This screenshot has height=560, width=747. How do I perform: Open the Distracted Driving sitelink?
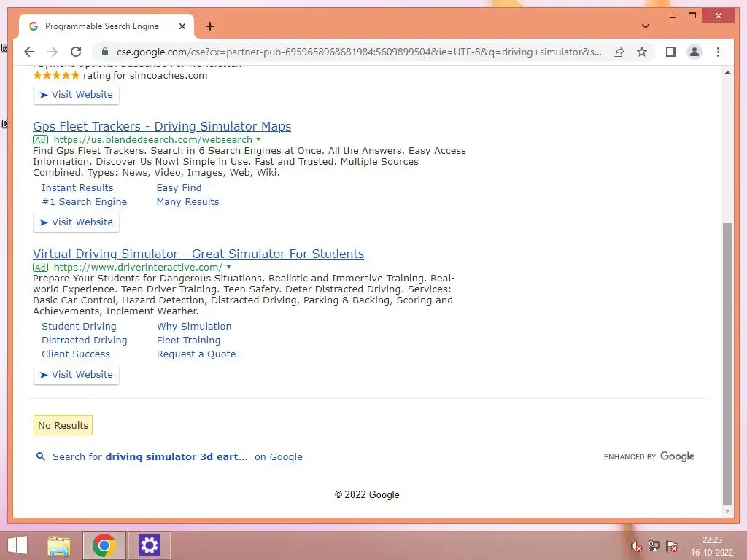point(85,340)
